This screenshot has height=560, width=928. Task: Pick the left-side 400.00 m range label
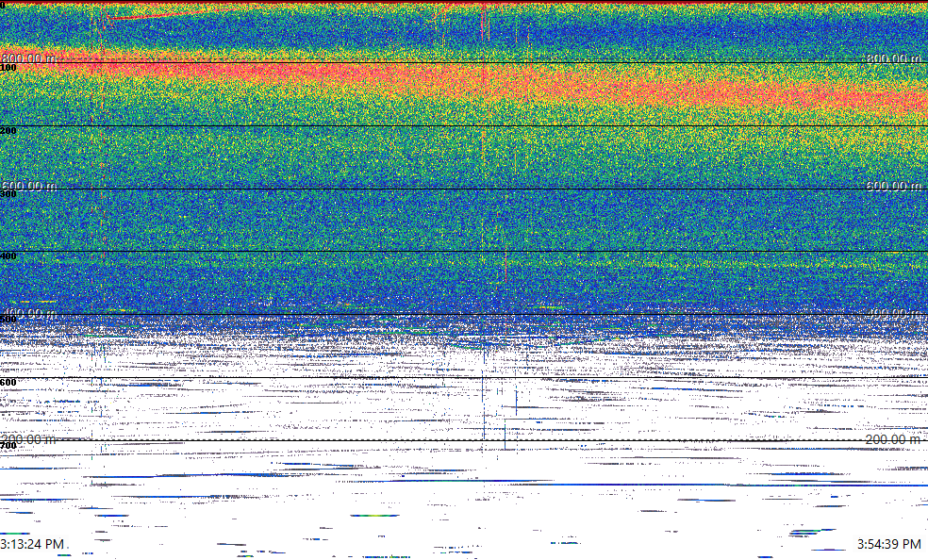[28, 313]
